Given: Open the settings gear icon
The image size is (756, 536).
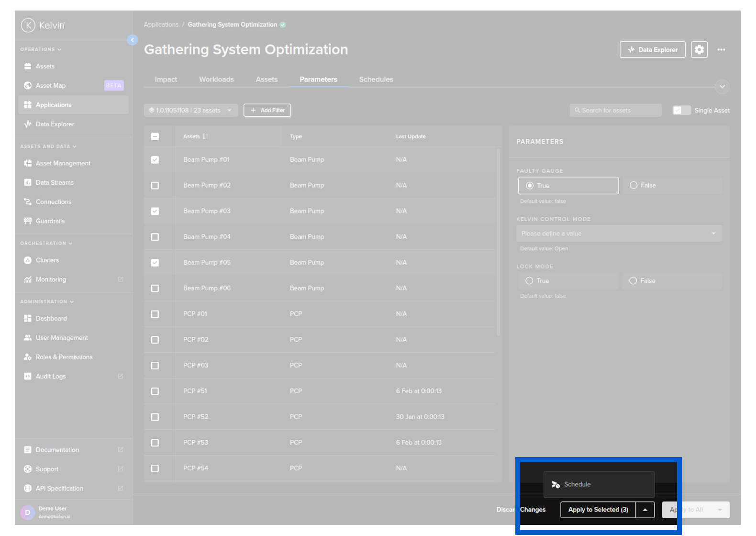Looking at the screenshot, I should (699, 50).
